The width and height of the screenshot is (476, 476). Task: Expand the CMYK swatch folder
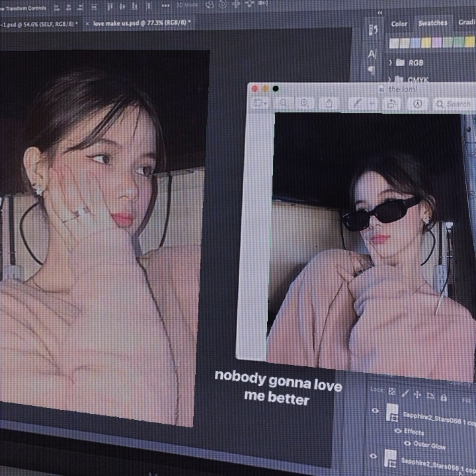391,80
